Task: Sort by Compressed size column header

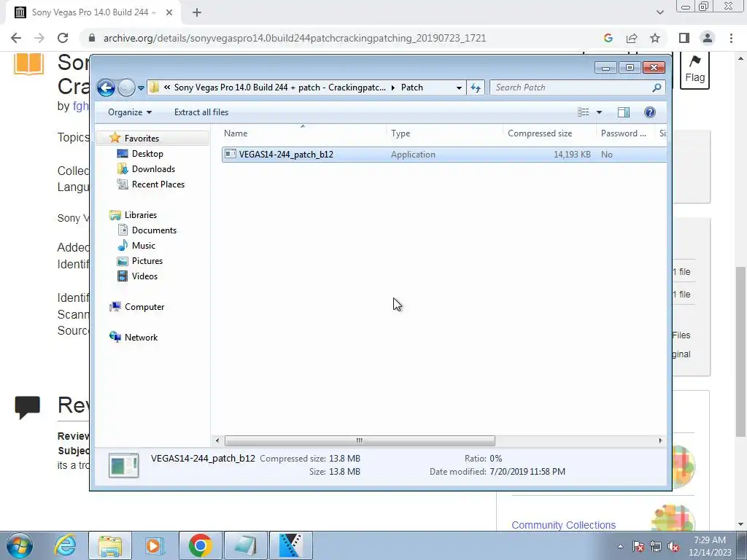Action: point(550,133)
